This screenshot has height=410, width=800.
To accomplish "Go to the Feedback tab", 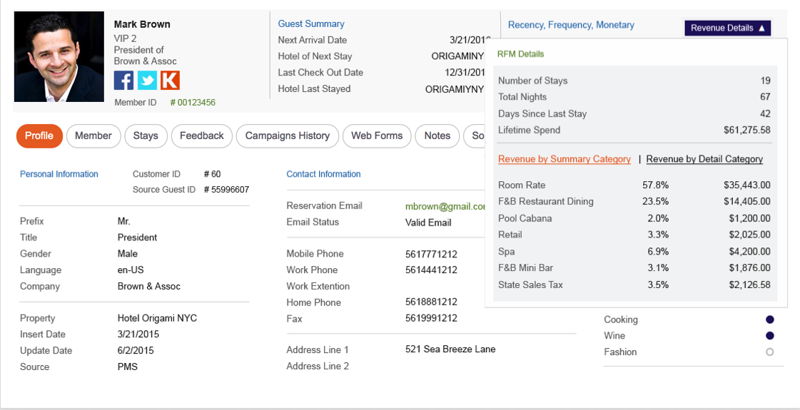I will 202,136.
